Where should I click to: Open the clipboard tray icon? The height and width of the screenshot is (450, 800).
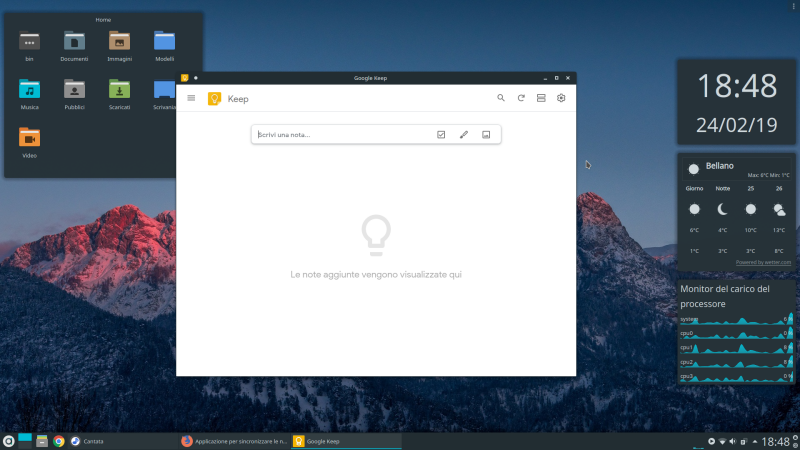click(743, 441)
